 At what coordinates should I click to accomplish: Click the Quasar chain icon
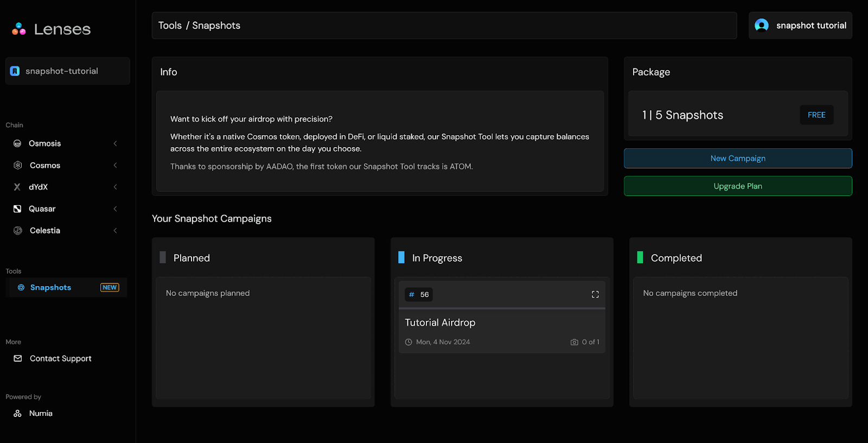[17, 208]
